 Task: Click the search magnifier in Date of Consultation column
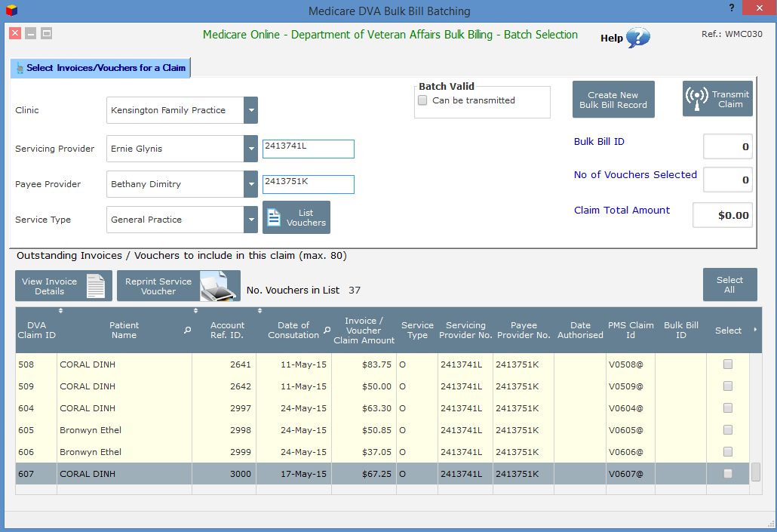[x=327, y=330]
